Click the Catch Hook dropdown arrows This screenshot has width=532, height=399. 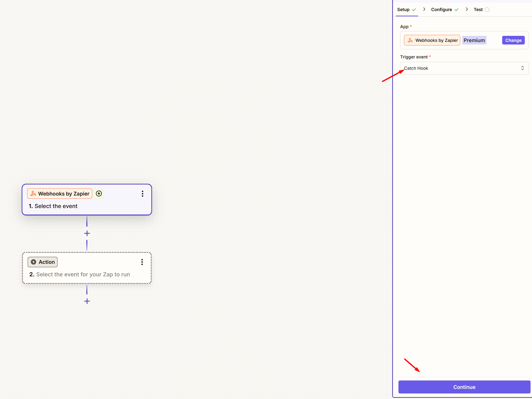point(523,68)
